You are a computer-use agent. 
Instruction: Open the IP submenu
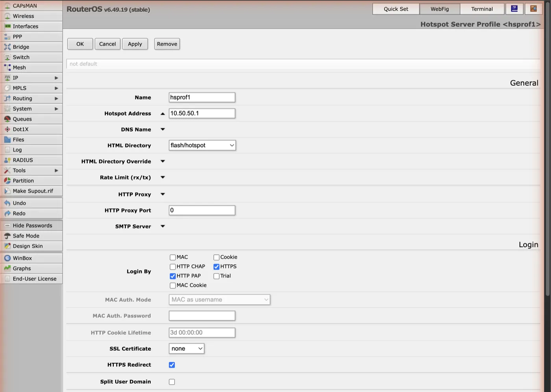pos(31,78)
